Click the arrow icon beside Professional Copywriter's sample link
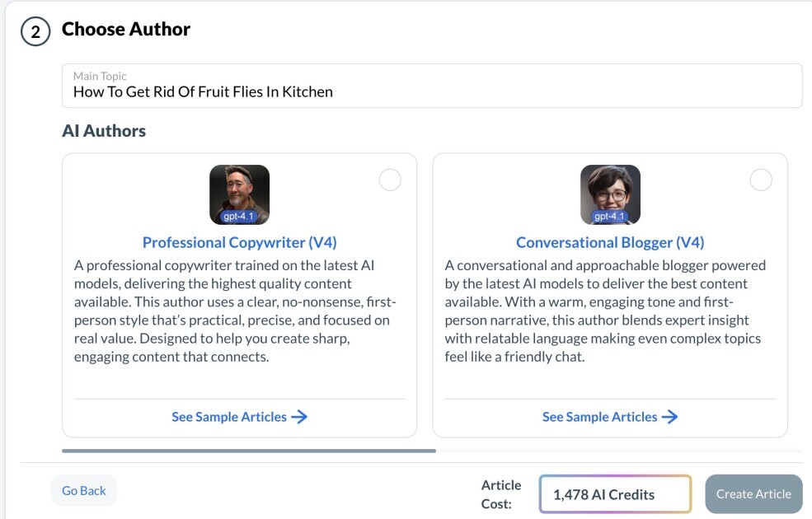 tap(300, 417)
